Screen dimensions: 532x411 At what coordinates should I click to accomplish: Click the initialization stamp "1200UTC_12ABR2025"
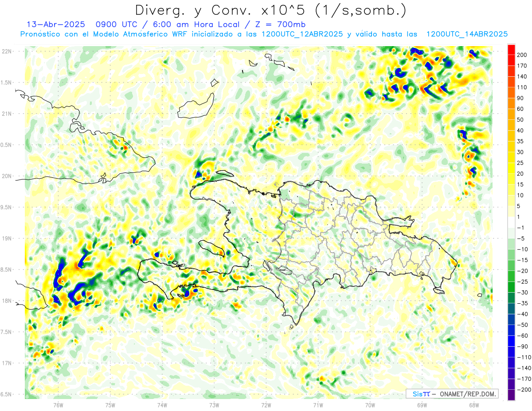pos(302,34)
